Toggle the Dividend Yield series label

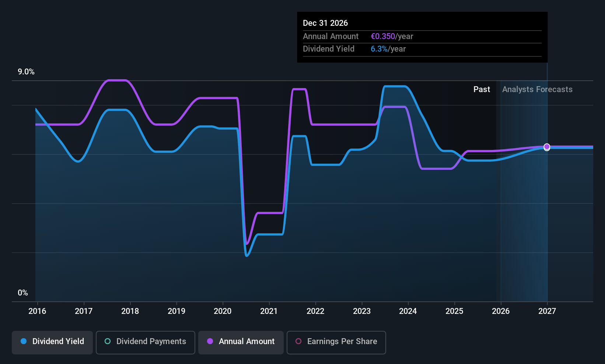(58, 342)
